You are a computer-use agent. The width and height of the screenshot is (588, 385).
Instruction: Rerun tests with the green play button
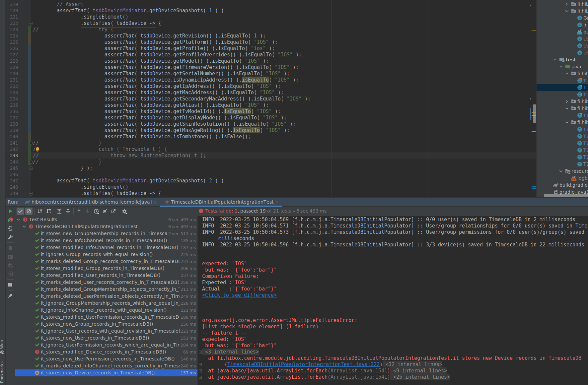pyautogui.click(x=10, y=211)
